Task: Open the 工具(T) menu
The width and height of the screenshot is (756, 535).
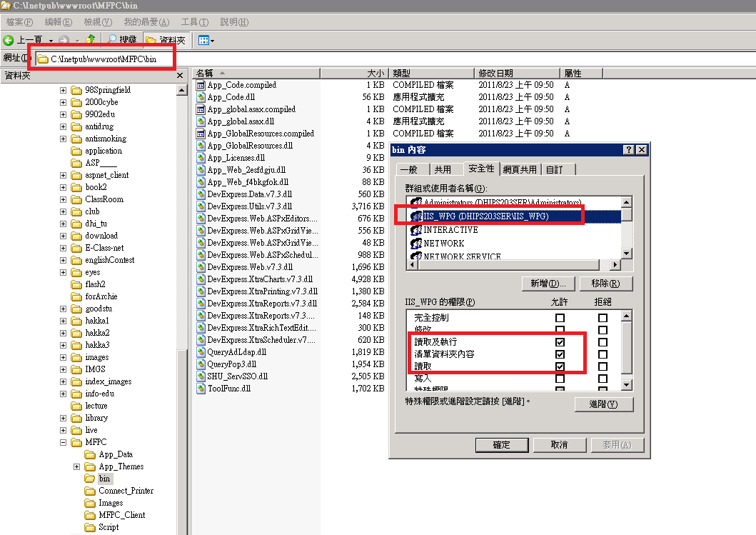Action: [194, 22]
